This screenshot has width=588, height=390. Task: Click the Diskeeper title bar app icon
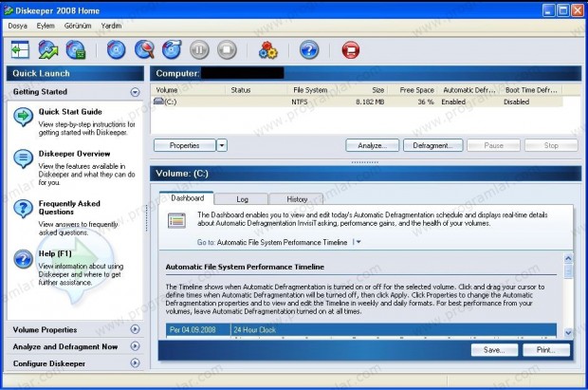coord(9,10)
